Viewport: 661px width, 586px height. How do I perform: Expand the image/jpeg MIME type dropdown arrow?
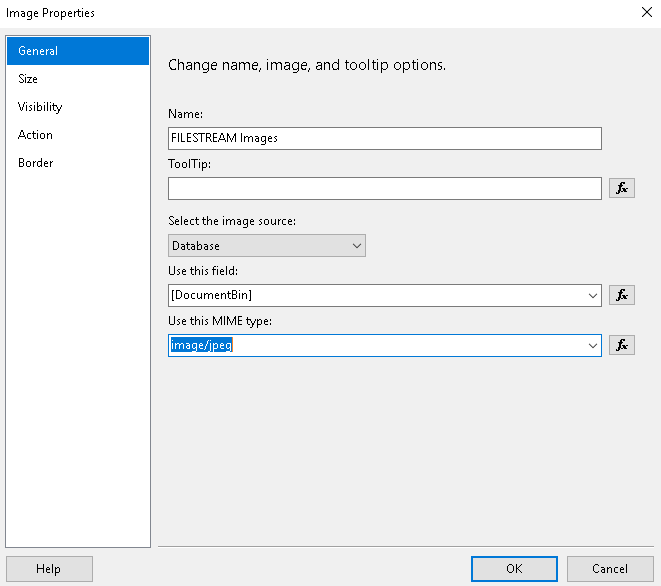590,345
